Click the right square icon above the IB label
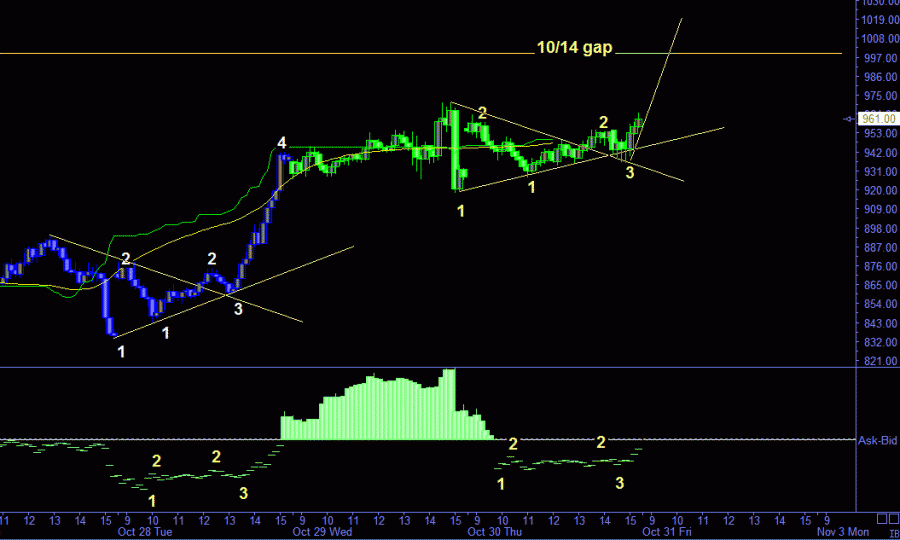Viewport: 900px width, 540px height. 894,519
